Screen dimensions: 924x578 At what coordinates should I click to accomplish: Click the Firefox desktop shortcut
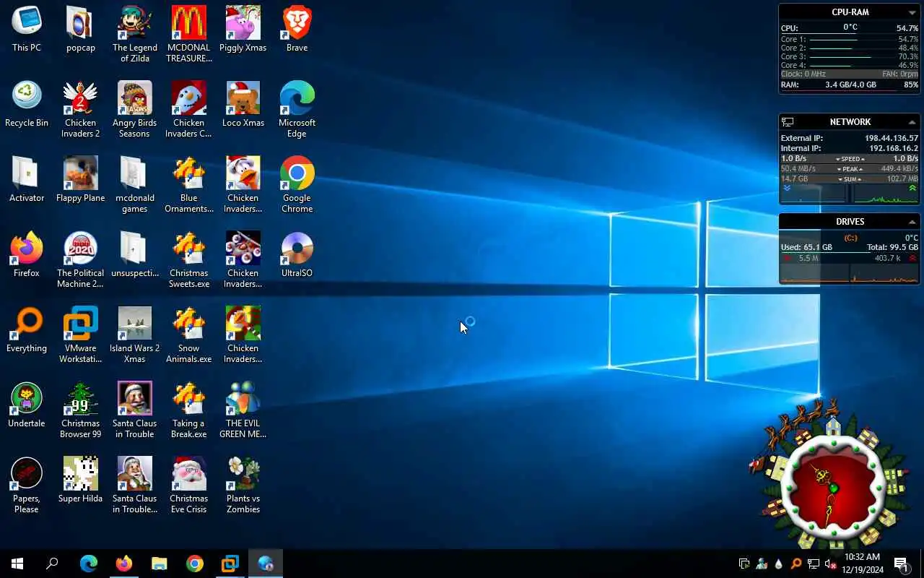click(x=27, y=255)
